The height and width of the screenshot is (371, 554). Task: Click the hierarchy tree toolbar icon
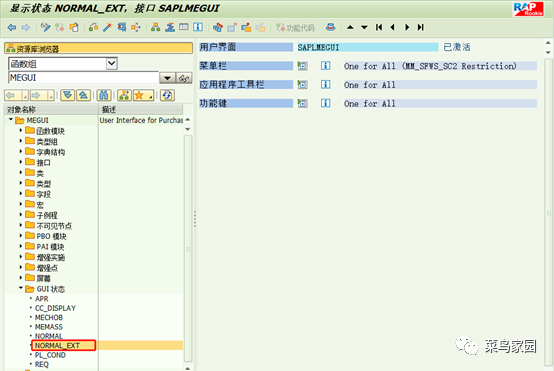pos(155,27)
